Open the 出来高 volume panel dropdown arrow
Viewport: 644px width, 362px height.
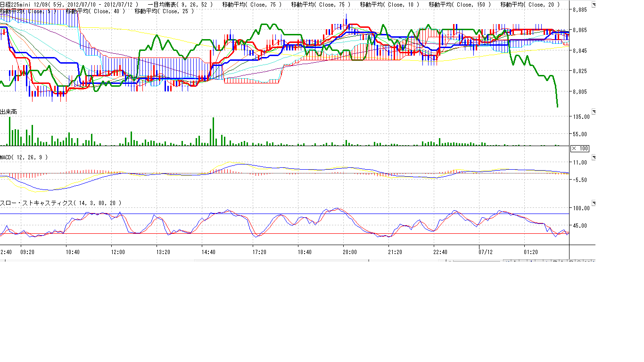(x=594, y=112)
